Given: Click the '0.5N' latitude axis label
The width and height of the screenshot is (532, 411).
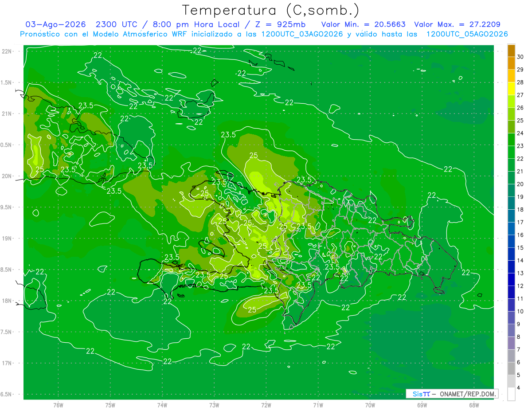Looking at the screenshot, I should tap(7, 145).
